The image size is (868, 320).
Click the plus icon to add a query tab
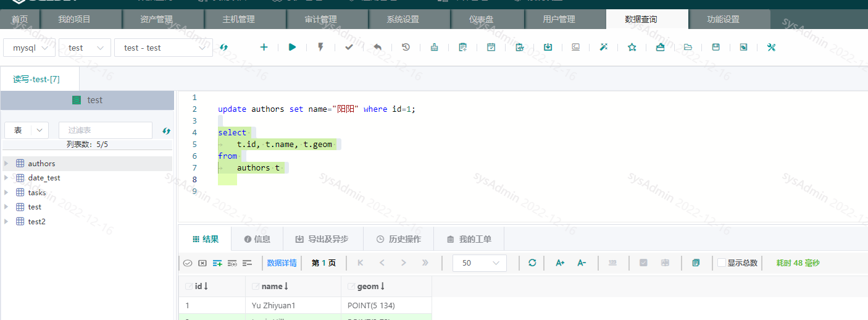point(264,47)
